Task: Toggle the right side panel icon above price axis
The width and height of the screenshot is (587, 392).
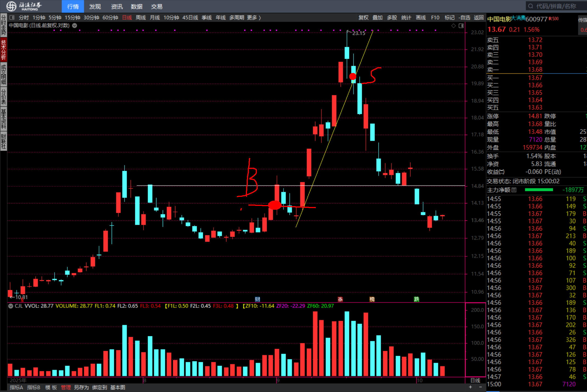Action: click(461, 26)
